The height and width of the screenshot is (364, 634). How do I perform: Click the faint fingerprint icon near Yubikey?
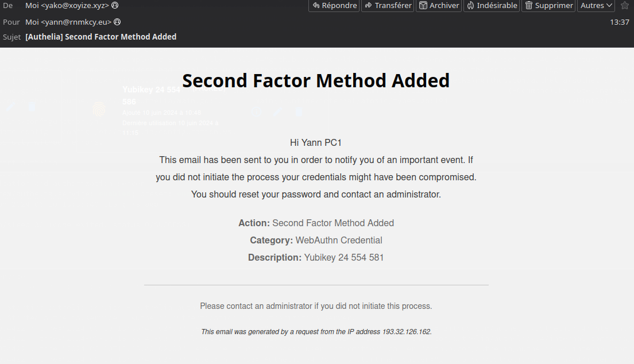pos(99,109)
